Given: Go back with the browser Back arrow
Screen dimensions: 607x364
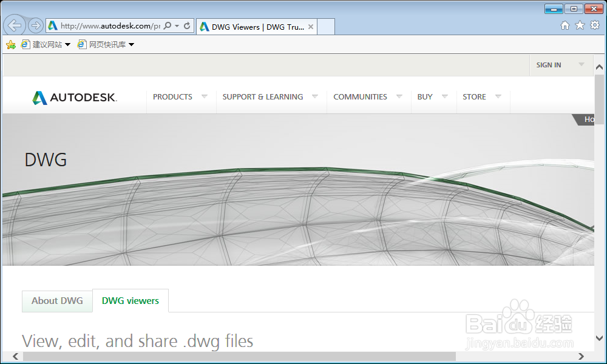Looking at the screenshot, I should 15,25.
